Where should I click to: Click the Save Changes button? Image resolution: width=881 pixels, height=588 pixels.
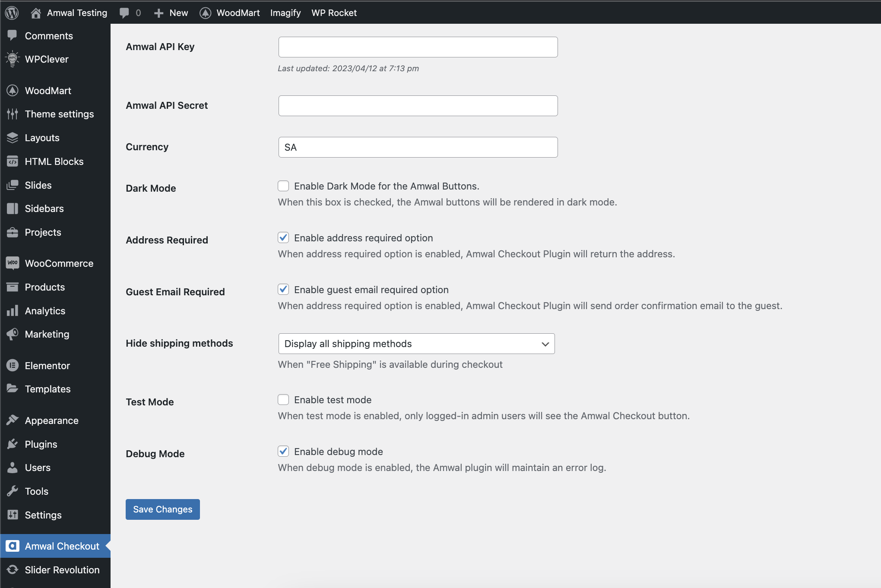[x=162, y=509]
